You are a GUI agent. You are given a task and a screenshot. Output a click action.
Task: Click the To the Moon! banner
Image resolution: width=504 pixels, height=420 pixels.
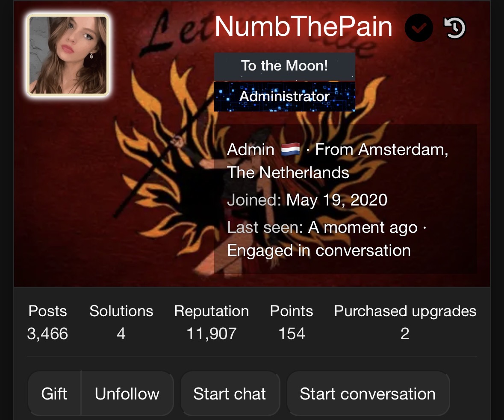pyautogui.click(x=284, y=66)
